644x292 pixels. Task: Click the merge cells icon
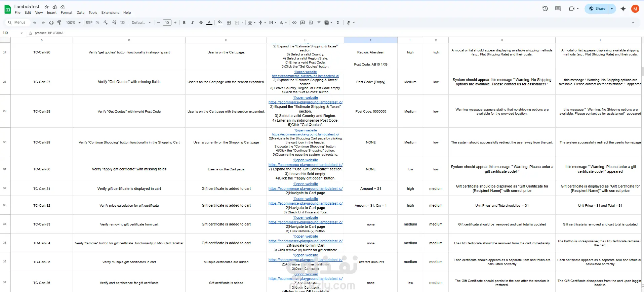(x=237, y=23)
